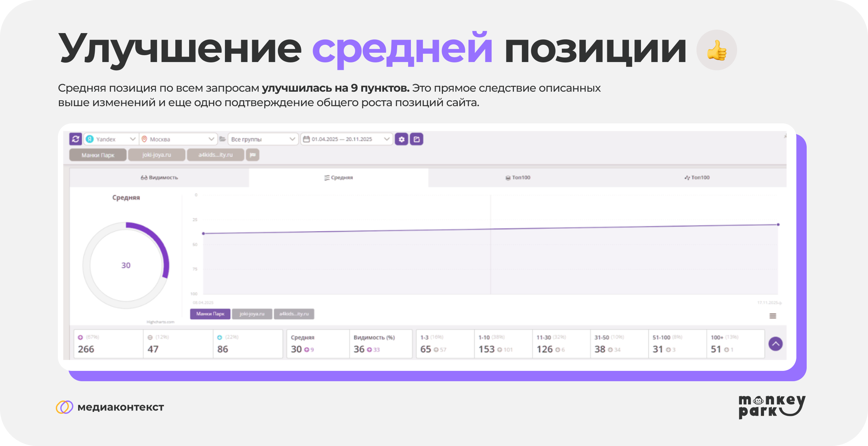Image resolution: width=868 pixels, height=446 pixels.
Task: Toggle the Манки Парк series below the chart
Action: tap(210, 314)
